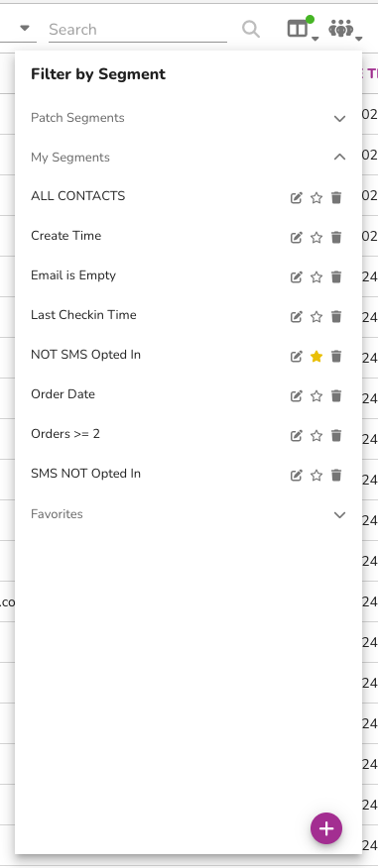Delete the Orders >= 2 segment
The width and height of the screenshot is (378, 868).
pos(336,436)
